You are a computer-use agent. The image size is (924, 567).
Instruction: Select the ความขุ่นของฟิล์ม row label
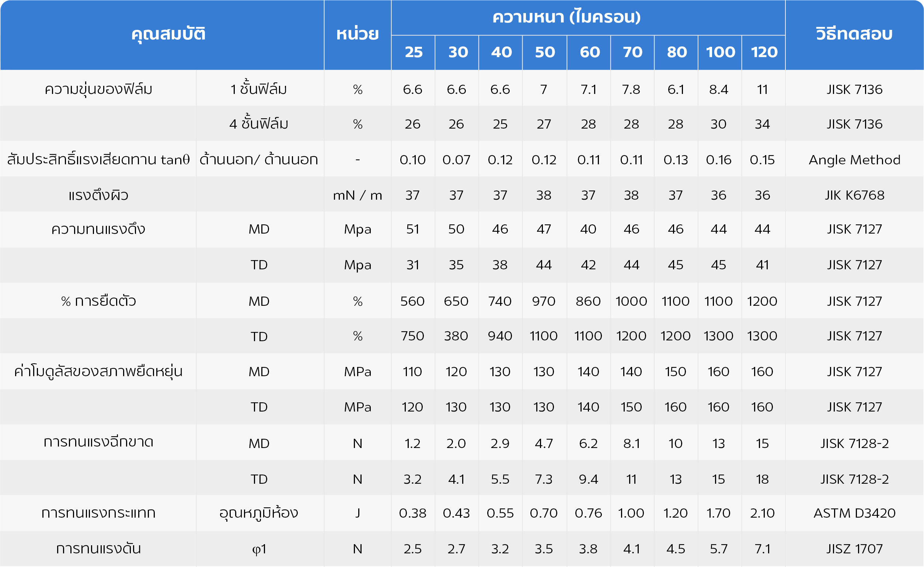coord(98,89)
